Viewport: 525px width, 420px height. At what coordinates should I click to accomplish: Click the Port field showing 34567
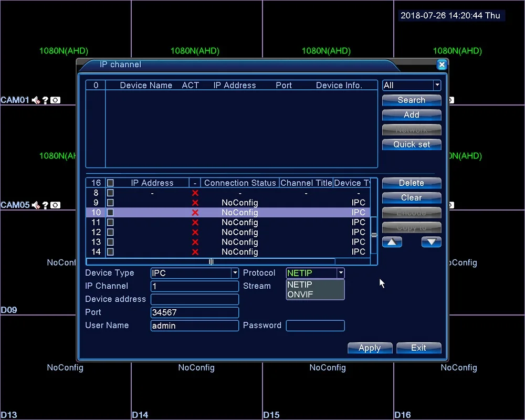(195, 312)
